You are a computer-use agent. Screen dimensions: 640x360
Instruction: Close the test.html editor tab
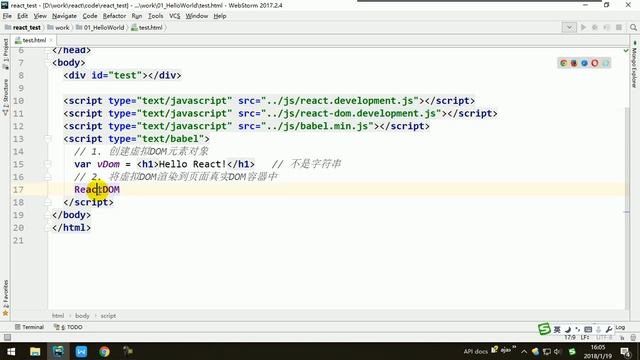[x=51, y=40]
